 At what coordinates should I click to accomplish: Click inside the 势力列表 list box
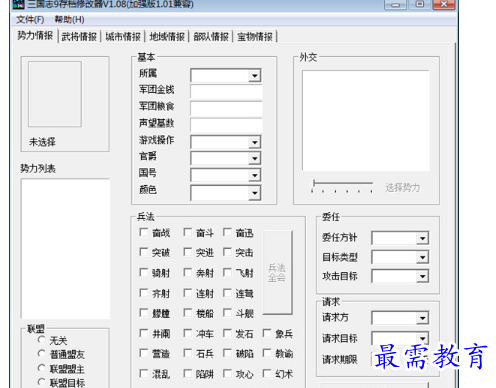[65, 249]
